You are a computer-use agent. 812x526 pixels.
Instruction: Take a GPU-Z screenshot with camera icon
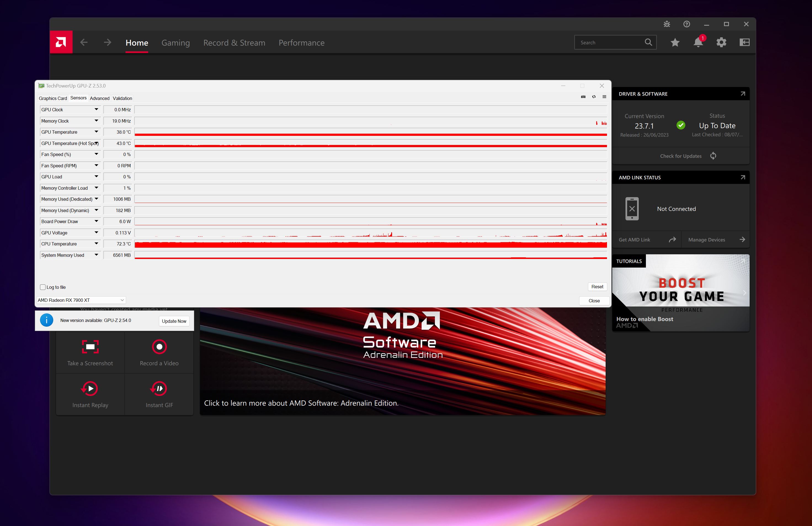pos(583,97)
